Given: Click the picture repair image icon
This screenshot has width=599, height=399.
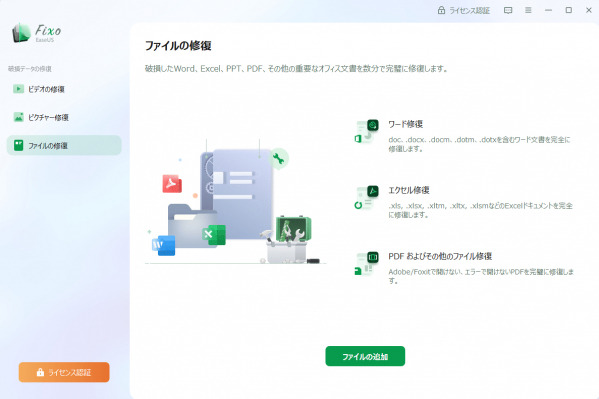Looking at the screenshot, I should 18,117.
